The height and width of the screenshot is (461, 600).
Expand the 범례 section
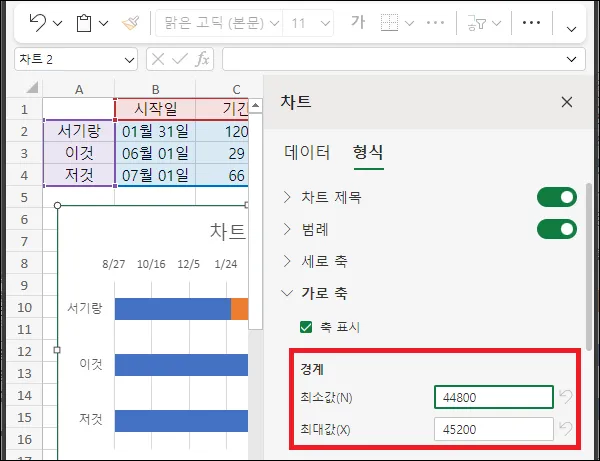[287, 229]
